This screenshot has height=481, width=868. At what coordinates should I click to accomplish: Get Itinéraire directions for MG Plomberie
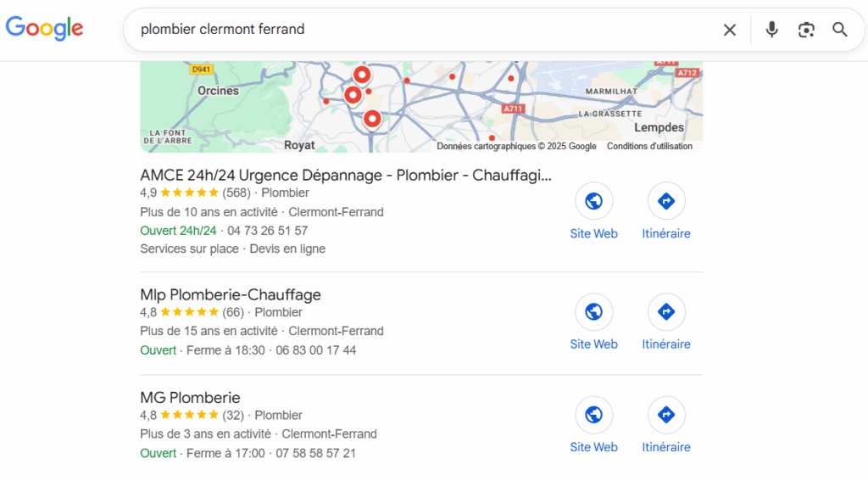[x=665, y=415]
